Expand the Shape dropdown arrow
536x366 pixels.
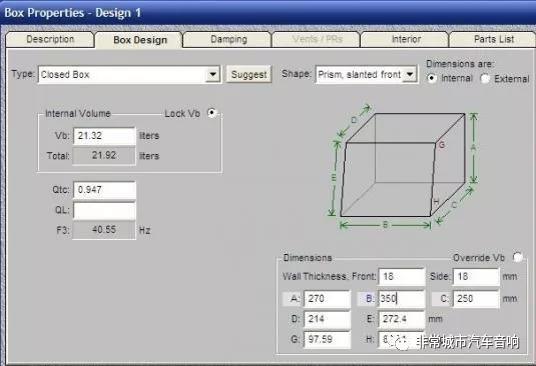410,74
